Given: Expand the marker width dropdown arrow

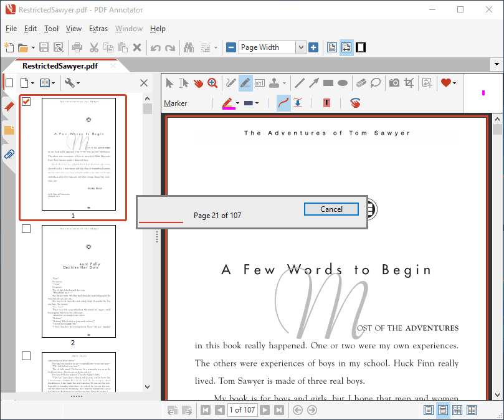Looking at the screenshot, I should (x=257, y=103).
